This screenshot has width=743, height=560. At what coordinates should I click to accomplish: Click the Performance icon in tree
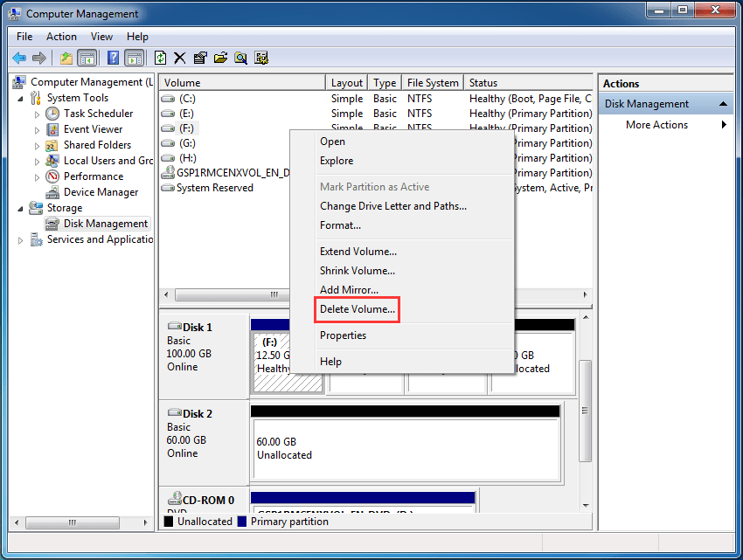coord(52,176)
